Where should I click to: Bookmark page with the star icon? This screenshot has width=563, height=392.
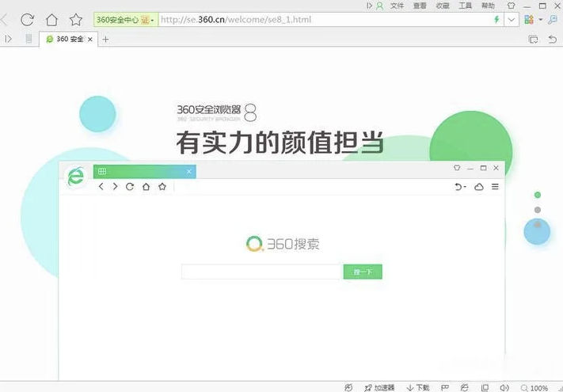[x=76, y=20]
